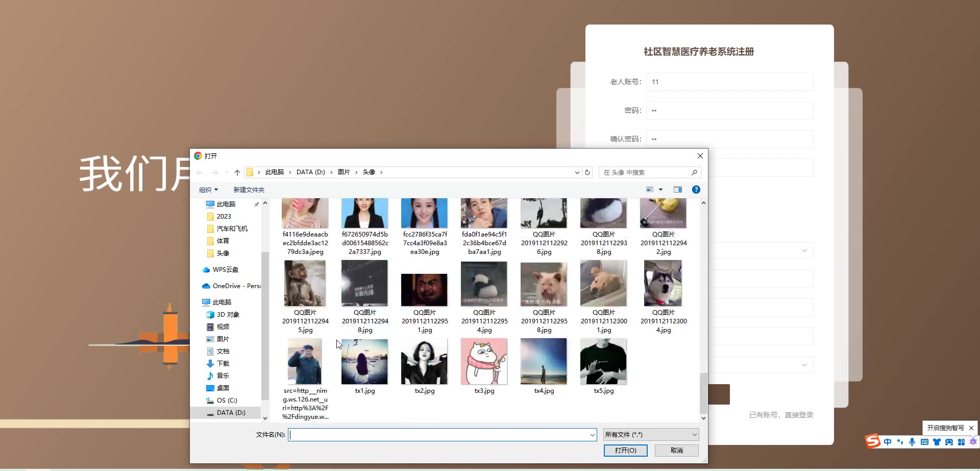Select the DATA (D:) drive in the navigation pane
Screen dimensions: 980x471
[x=226, y=413]
